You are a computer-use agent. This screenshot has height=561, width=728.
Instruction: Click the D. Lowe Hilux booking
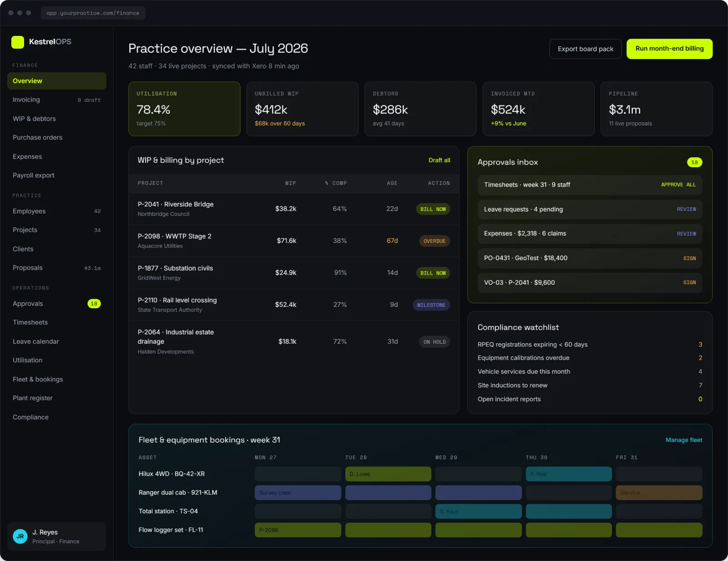388,474
